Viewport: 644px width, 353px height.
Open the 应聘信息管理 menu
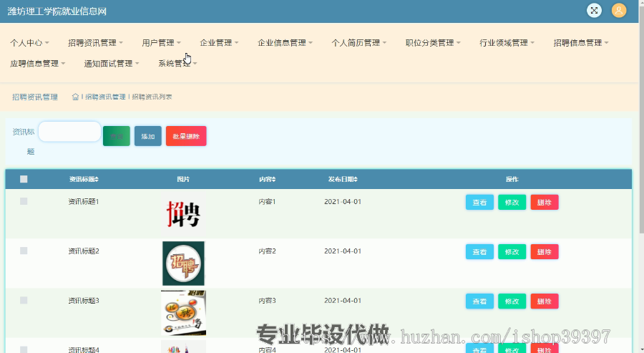pyautogui.click(x=37, y=63)
